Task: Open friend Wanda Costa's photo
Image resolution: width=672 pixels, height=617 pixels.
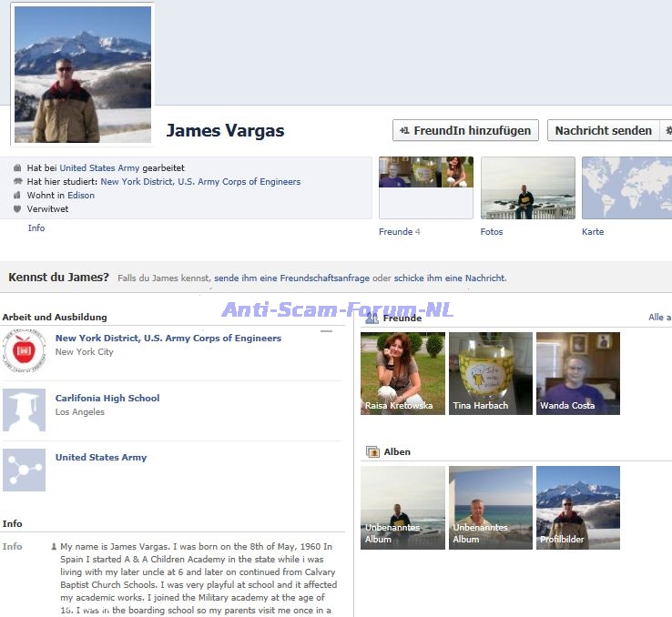Action: [577, 373]
